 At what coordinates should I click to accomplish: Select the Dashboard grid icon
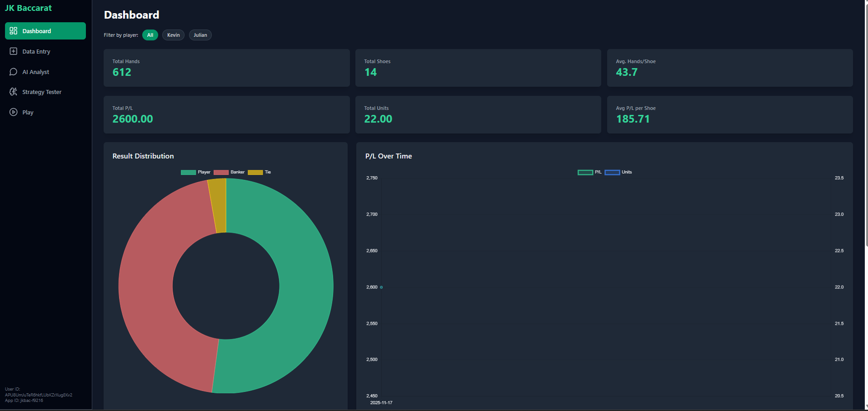coord(13,30)
